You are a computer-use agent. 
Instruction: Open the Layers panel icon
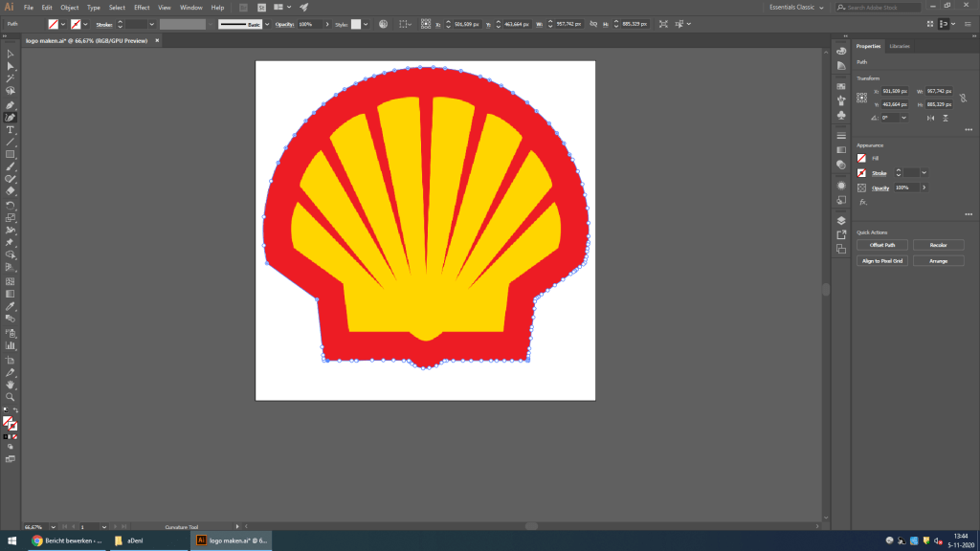841,218
